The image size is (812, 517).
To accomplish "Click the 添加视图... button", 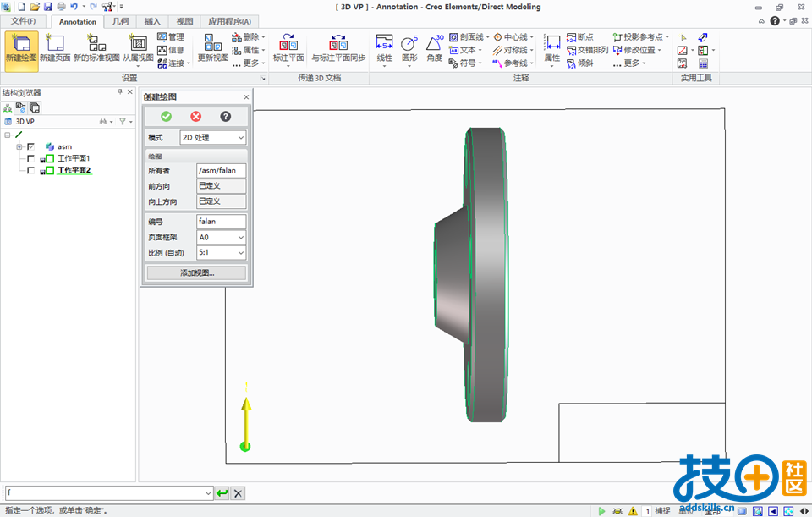I will [196, 272].
